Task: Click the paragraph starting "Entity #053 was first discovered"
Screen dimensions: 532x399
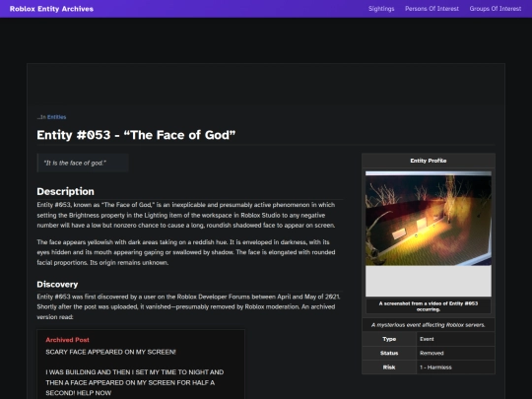Action: (x=188, y=306)
